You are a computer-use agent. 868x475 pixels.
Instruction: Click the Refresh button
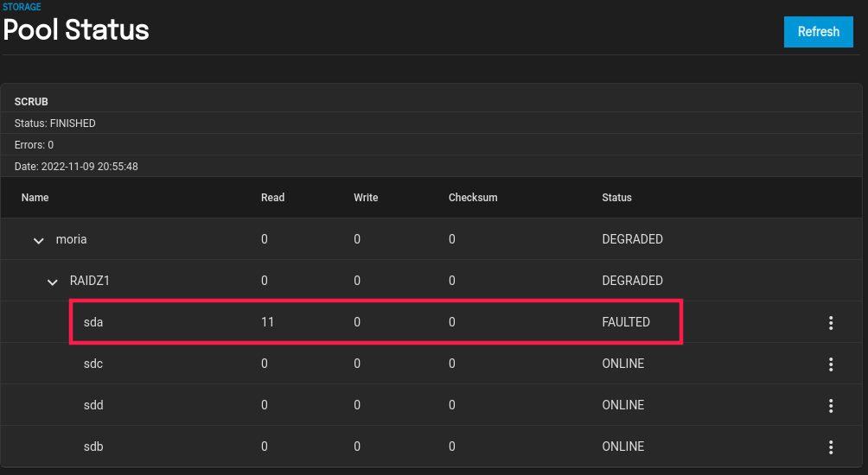click(818, 32)
